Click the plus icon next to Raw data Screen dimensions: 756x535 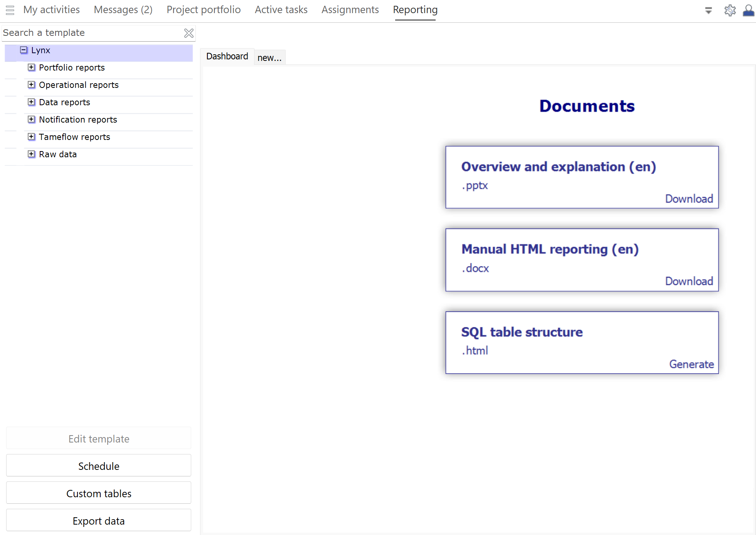point(31,154)
